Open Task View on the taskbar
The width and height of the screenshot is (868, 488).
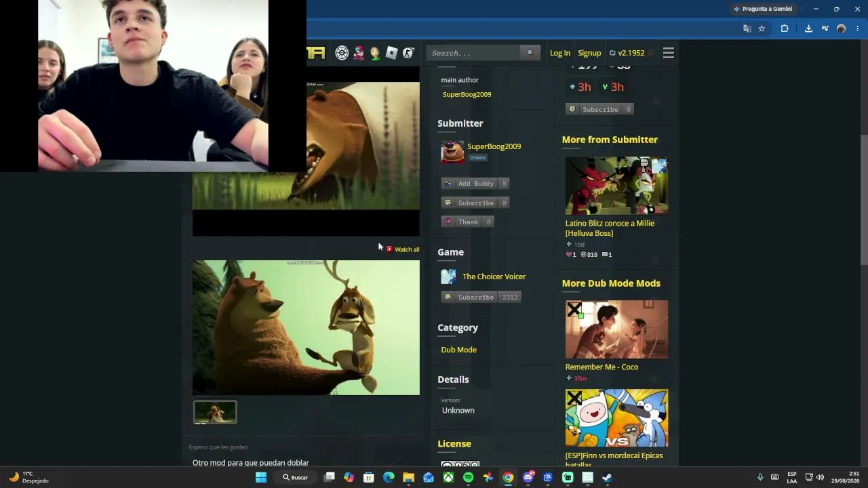click(329, 477)
